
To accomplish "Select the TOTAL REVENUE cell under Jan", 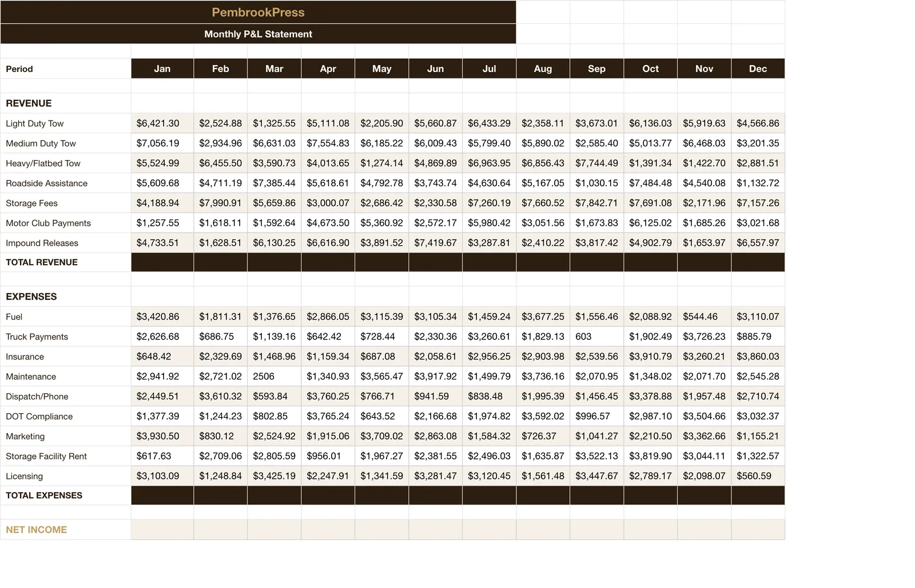I will [x=162, y=262].
